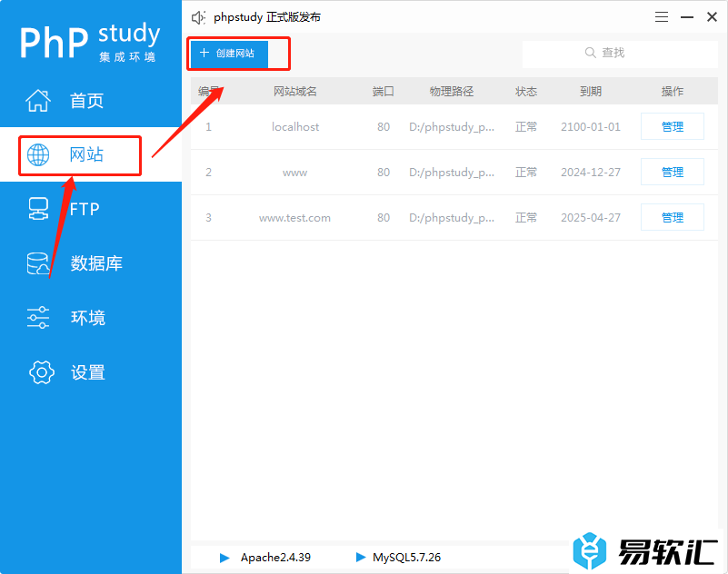The image size is (728, 574).
Task: Click the PhP study logo
Action: (90, 42)
